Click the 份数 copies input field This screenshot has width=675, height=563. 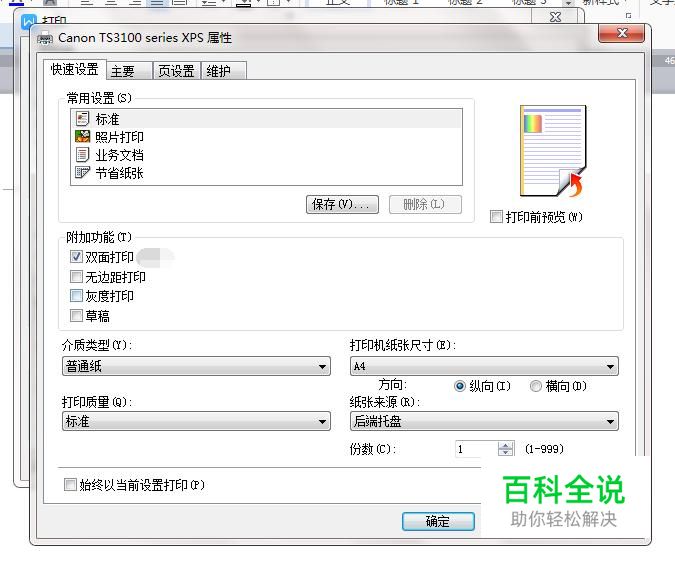[476, 449]
